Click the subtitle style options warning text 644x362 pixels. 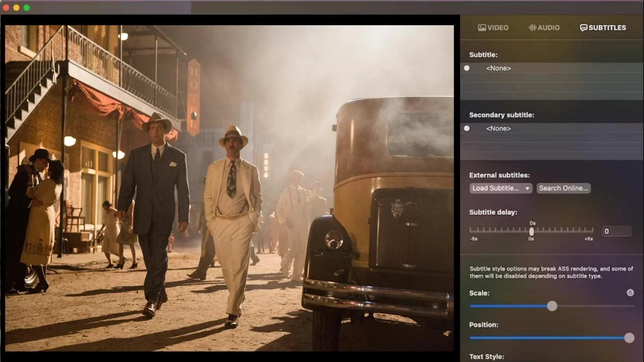551,272
